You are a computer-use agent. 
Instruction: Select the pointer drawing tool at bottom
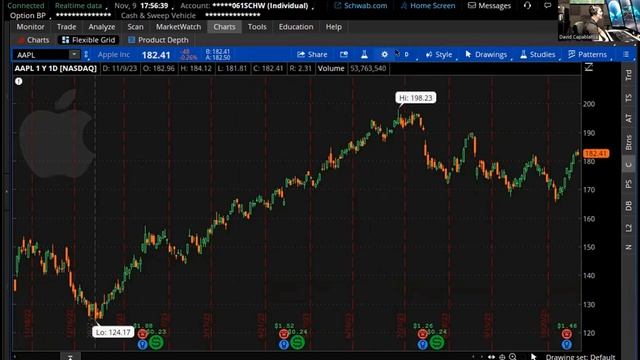533,357
